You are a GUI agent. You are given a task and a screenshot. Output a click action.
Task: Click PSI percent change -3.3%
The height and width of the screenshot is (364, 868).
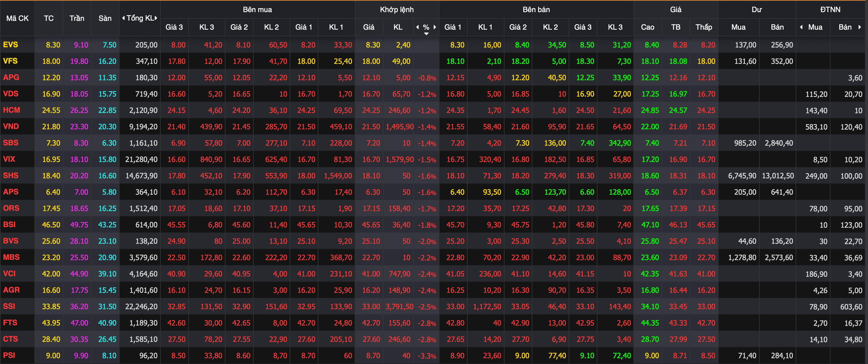point(427,356)
